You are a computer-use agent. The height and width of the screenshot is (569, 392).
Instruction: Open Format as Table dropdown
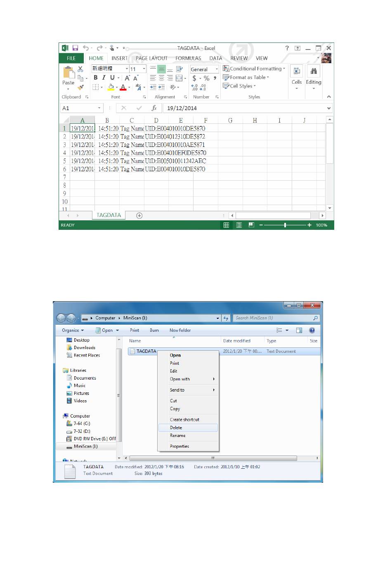[x=246, y=77]
